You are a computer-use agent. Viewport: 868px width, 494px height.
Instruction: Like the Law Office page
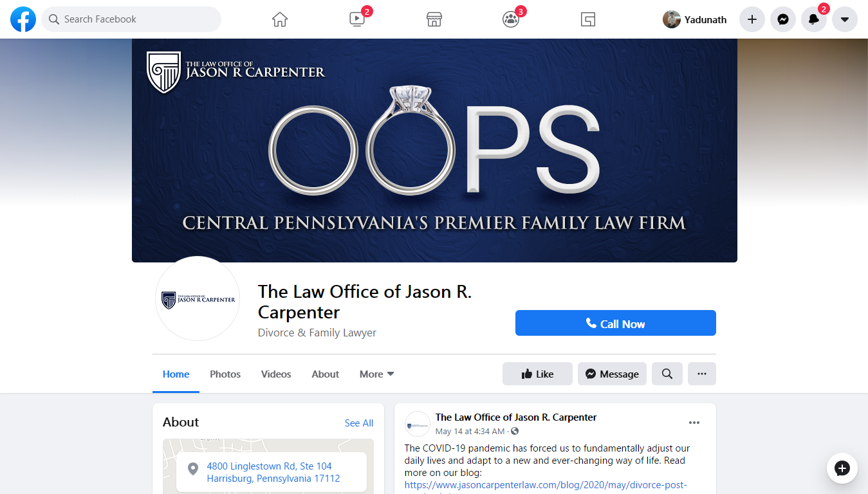pos(537,374)
